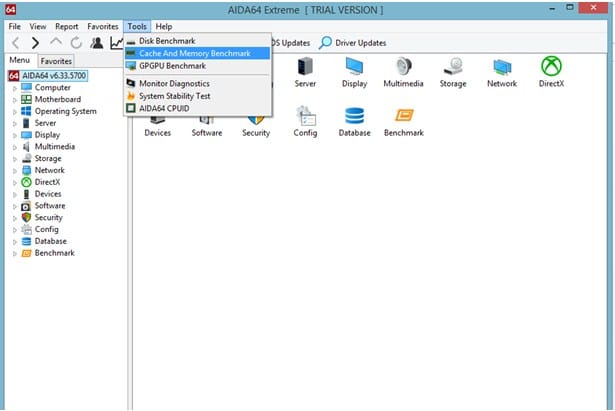Open the DirectX Xbox icon in main pane

tap(551, 66)
